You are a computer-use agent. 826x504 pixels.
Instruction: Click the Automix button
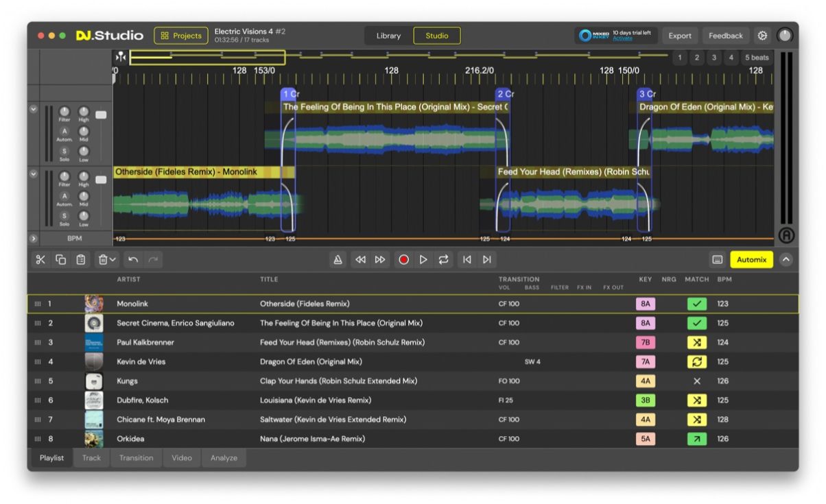coord(751,259)
